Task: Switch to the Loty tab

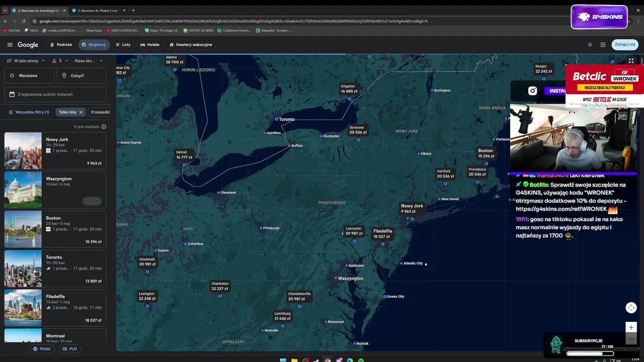Action: 123,45
